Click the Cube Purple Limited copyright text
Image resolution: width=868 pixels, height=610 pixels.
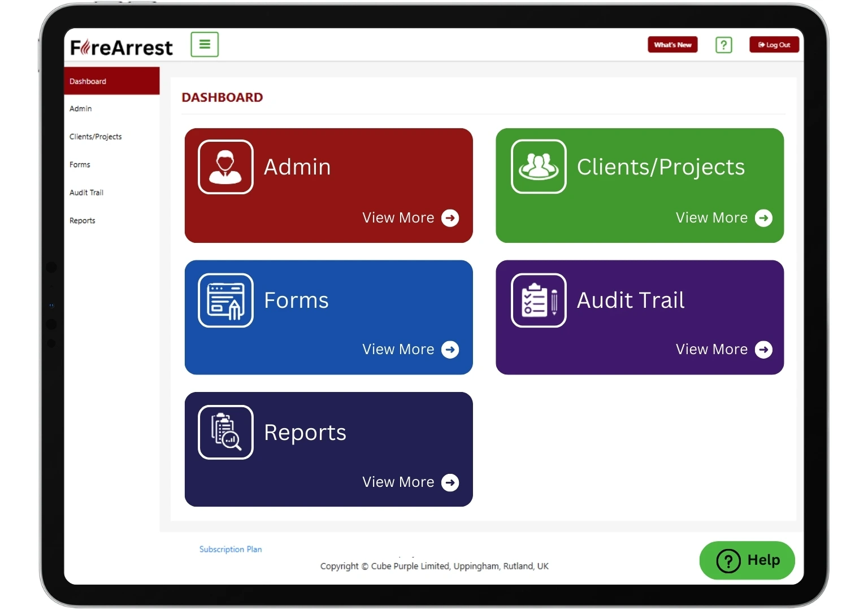pos(434,566)
